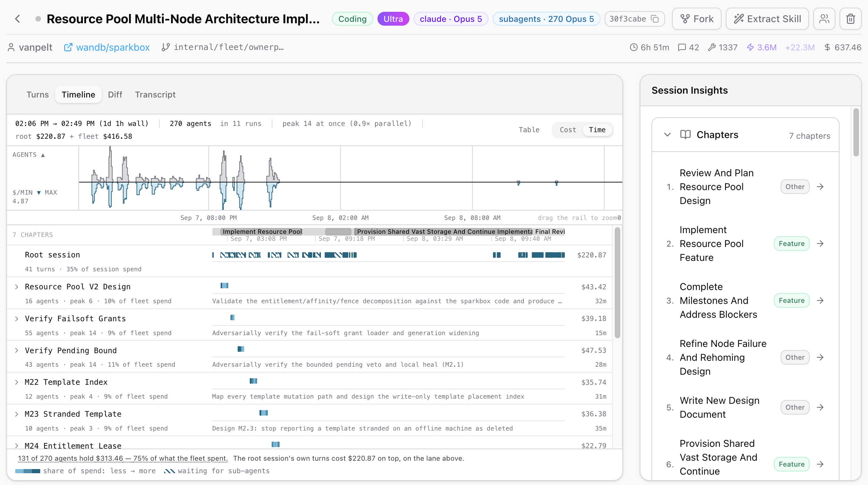Expand the Verify Pending Bound row
This screenshot has width=868, height=485.
point(16,350)
